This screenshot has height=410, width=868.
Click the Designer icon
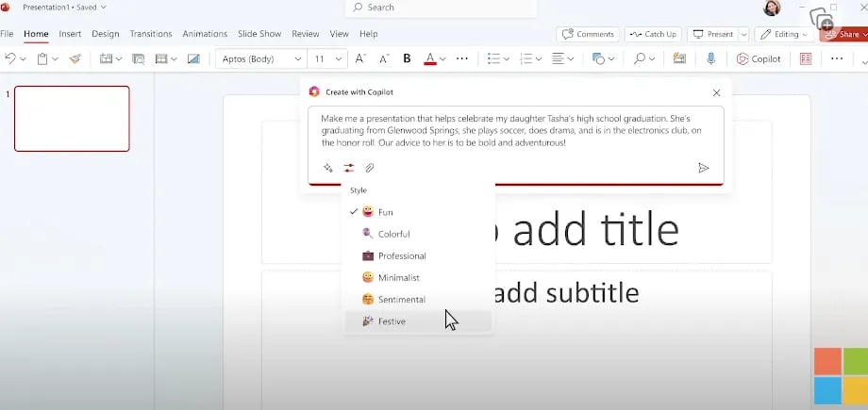(679, 58)
